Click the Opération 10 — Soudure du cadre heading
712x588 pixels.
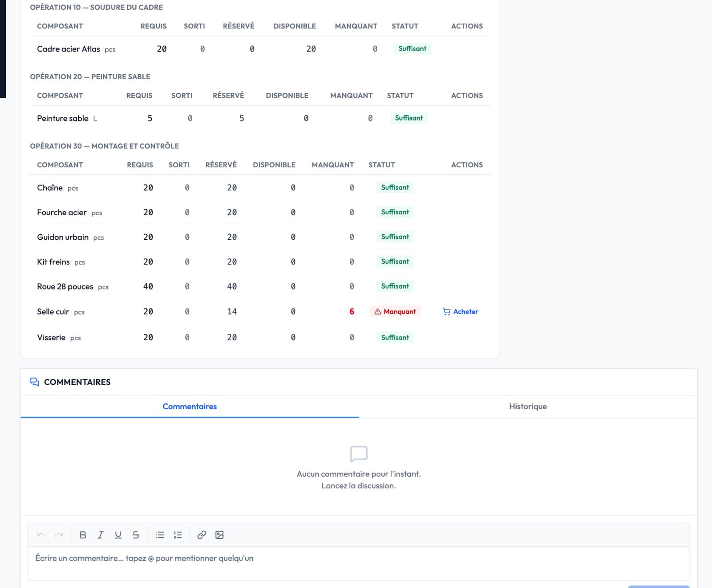tap(96, 7)
